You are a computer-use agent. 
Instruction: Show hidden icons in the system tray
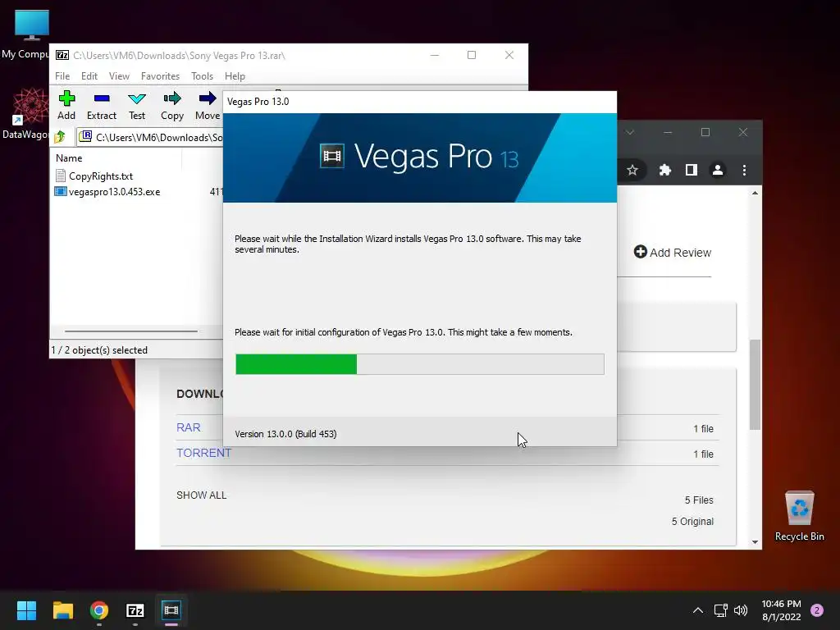click(697, 610)
